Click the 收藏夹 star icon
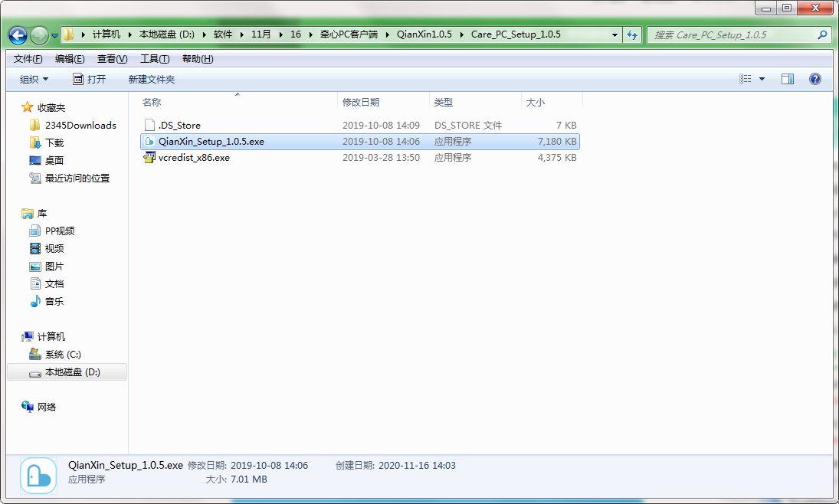839x504 pixels. [28, 107]
